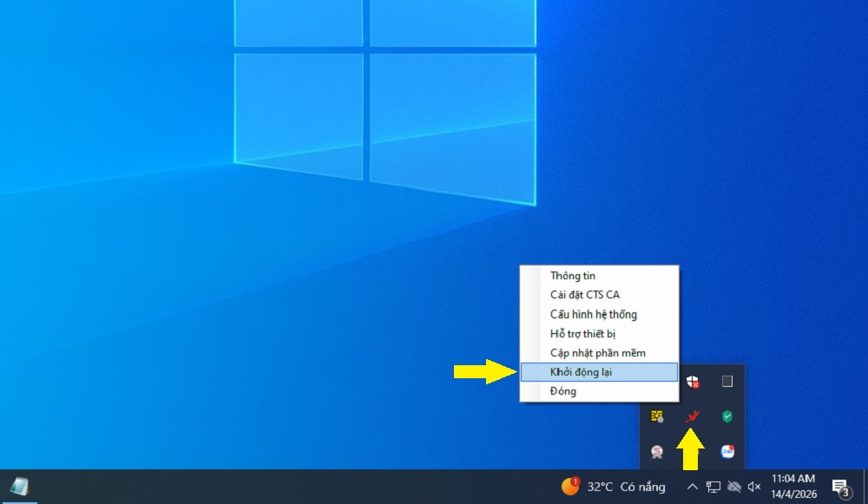Open the green shield checkmark tray icon

727,417
